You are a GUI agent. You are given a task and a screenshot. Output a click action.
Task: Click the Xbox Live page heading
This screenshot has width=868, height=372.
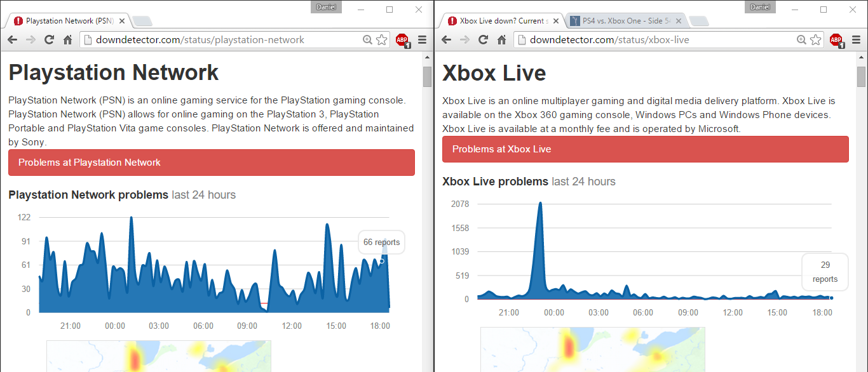click(x=494, y=72)
